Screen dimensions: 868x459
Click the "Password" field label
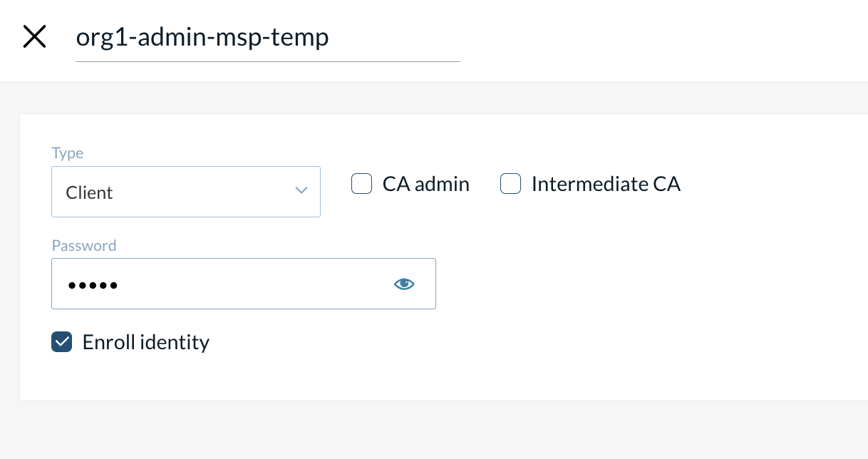pyautogui.click(x=84, y=245)
